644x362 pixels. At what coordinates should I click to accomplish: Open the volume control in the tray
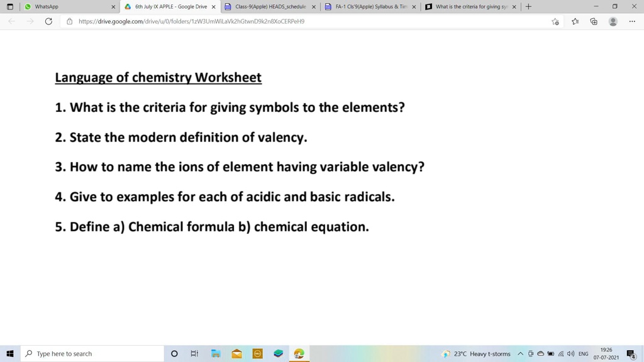click(x=570, y=353)
